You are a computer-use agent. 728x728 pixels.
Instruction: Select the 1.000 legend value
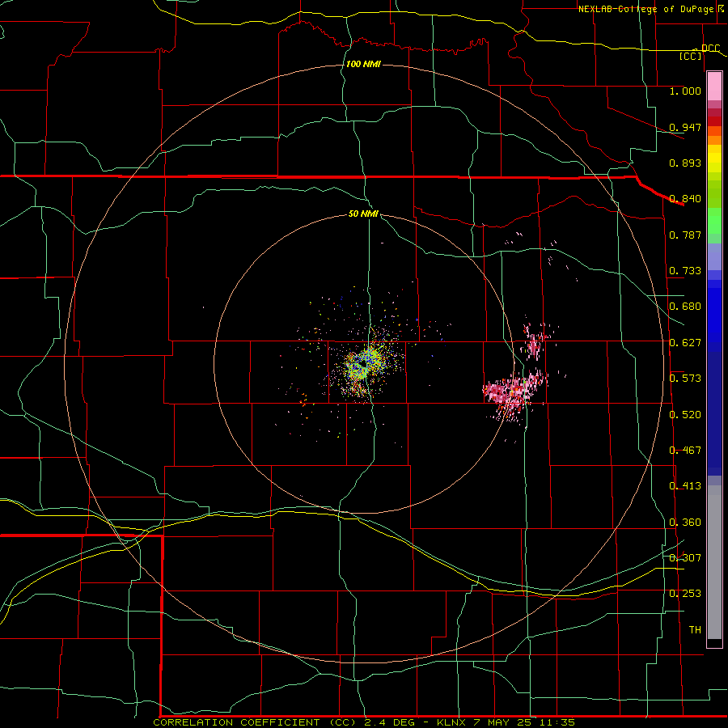(685, 91)
